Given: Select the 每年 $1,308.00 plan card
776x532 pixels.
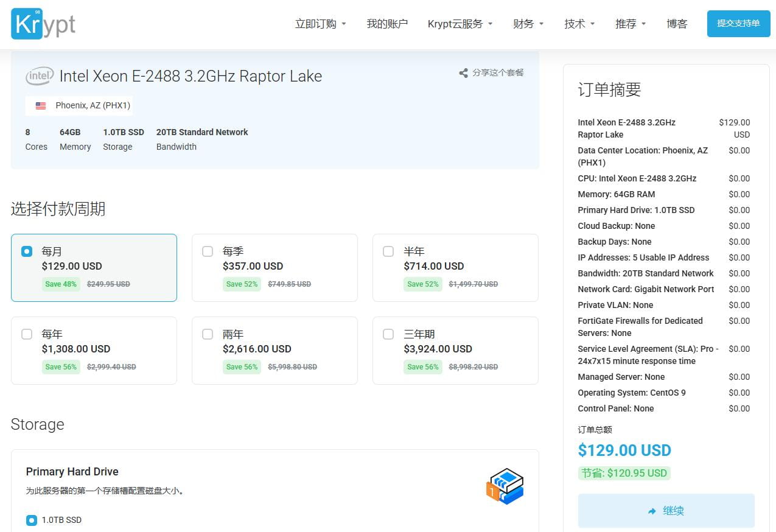Looking at the screenshot, I should pyautogui.click(x=94, y=350).
